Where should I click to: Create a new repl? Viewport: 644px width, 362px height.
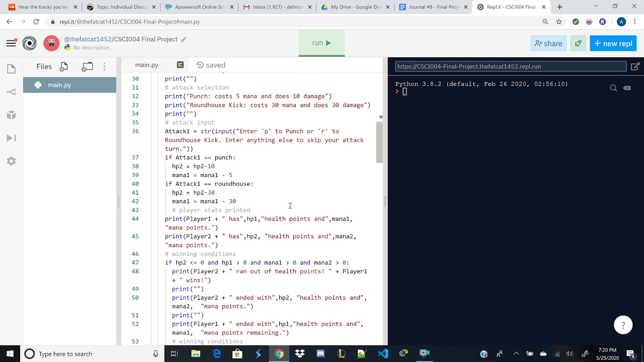coord(613,43)
